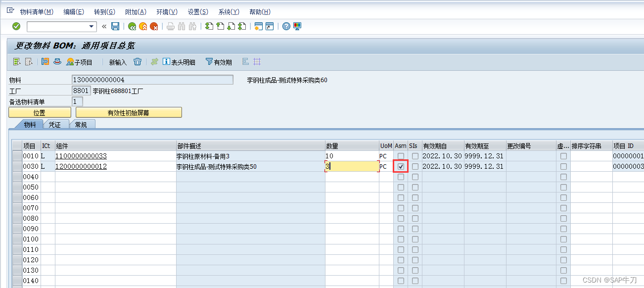Switch to the 物料 tab
This screenshot has width=644, height=288.
pos(30,125)
